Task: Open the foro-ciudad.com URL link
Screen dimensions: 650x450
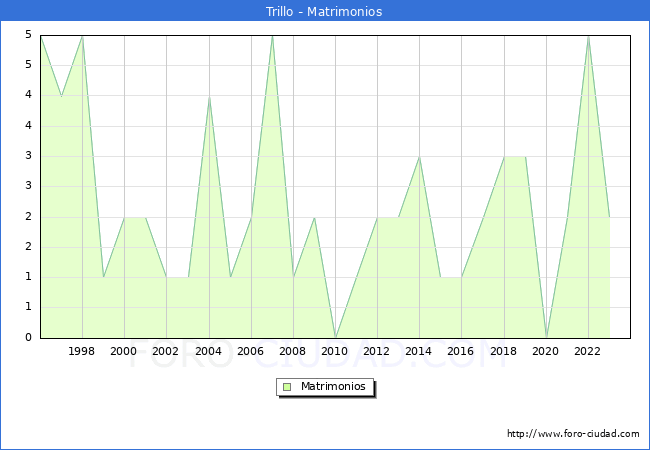Action: [573, 434]
